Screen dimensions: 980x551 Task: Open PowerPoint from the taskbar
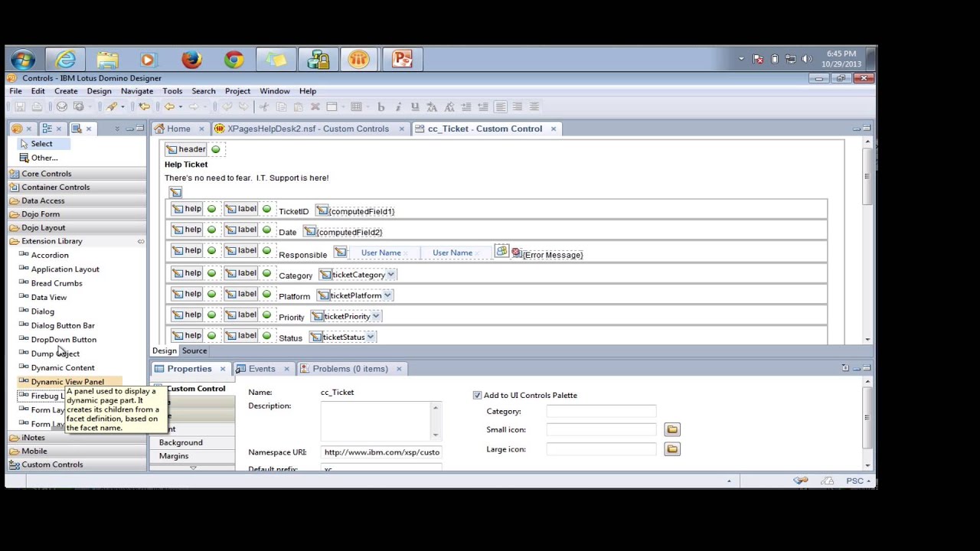point(402,60)
